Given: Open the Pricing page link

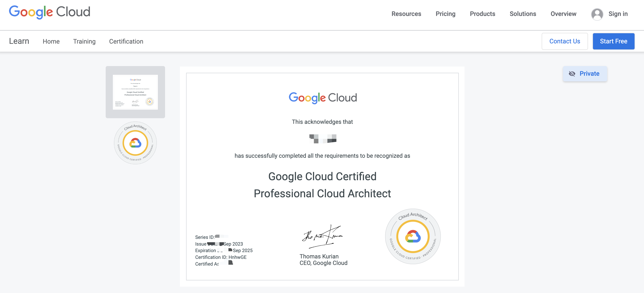Looking at the screenshot, I should pos(445,14).
